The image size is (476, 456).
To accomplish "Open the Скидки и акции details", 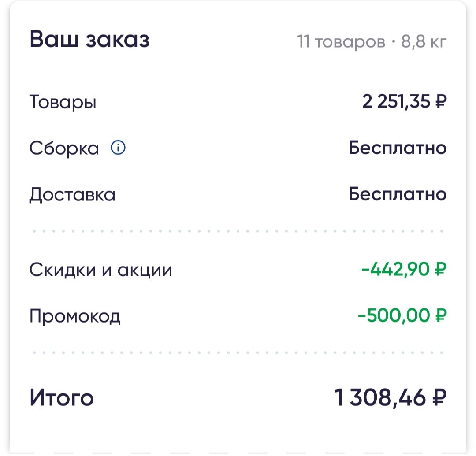I will click(100, 270).
